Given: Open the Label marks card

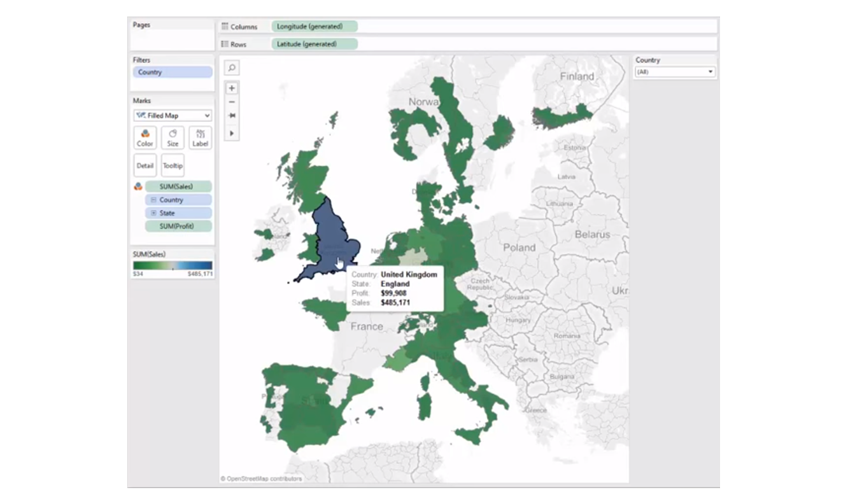Looking at the screenshot, I should [201, 137].
